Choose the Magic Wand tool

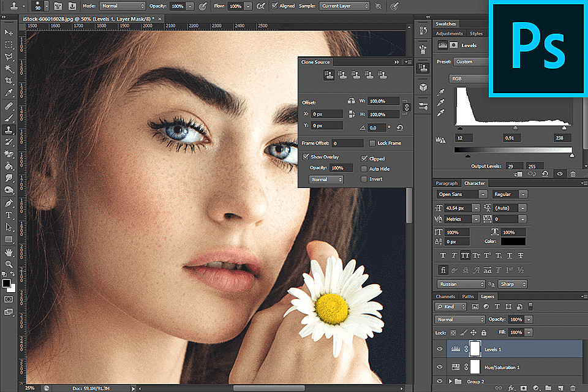tap(9, 68)
